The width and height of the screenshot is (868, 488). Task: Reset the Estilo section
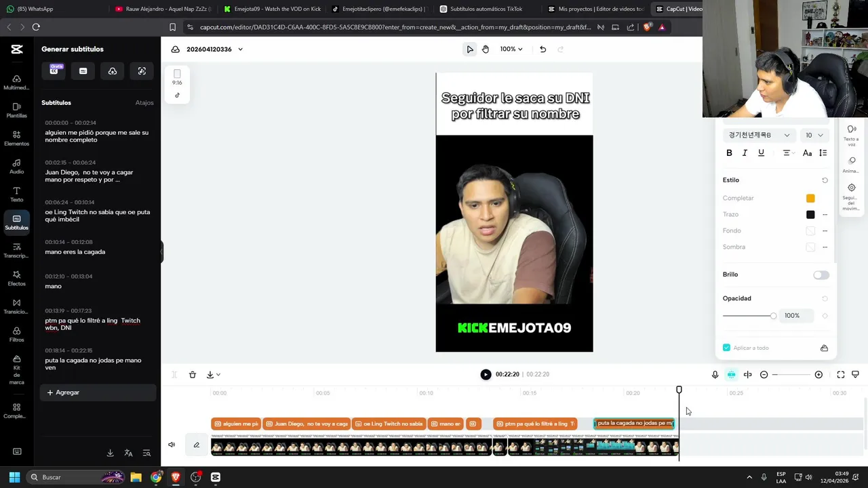(x=825, y=180)
